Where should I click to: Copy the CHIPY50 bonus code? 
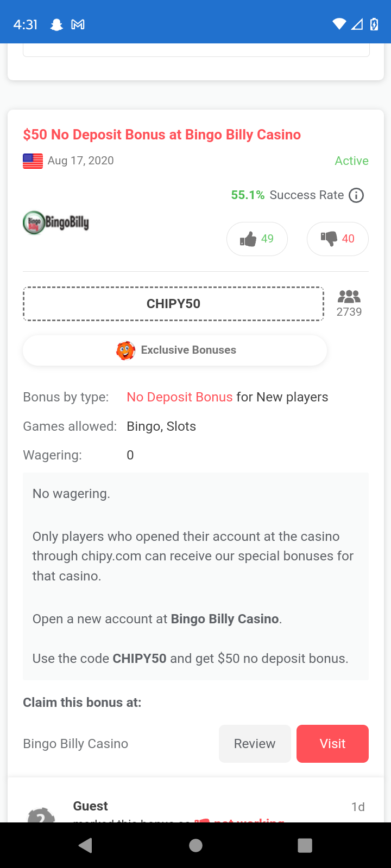click(173, 304)
